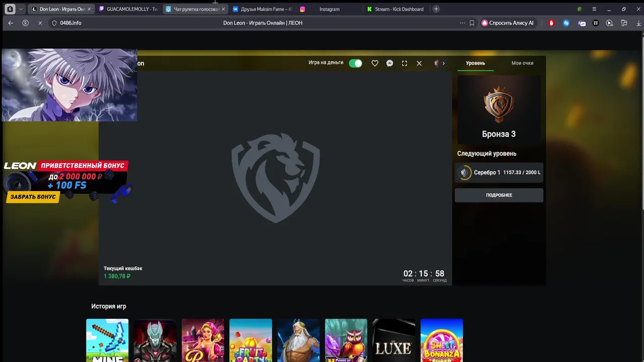Open the browser downloads
Screen dimensions: 644x362
[x=639, y=23]
